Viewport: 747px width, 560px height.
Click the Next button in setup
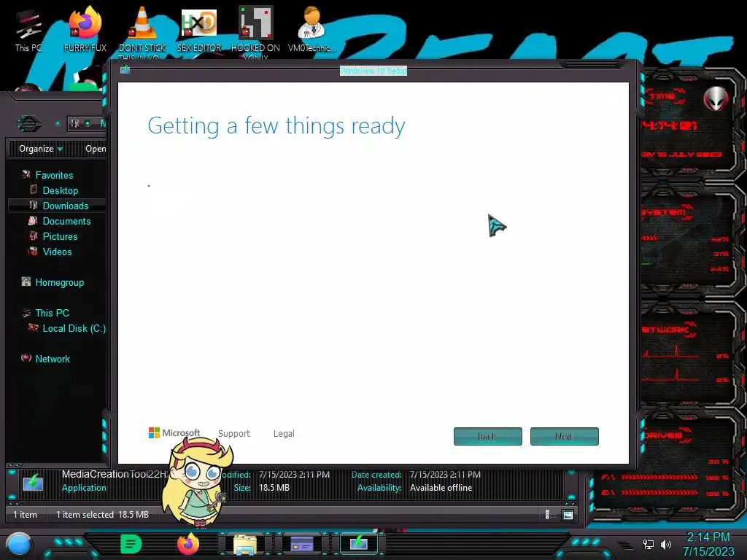(x=564, y=436)
